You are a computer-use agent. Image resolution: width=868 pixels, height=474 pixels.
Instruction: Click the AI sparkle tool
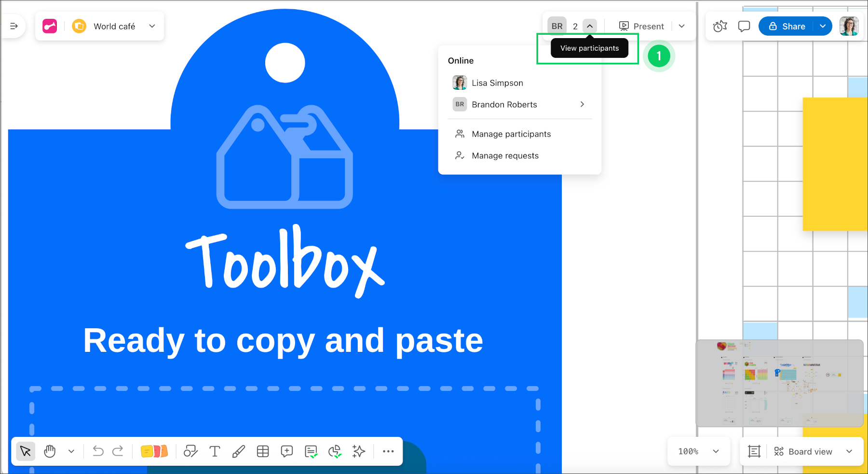359,451
